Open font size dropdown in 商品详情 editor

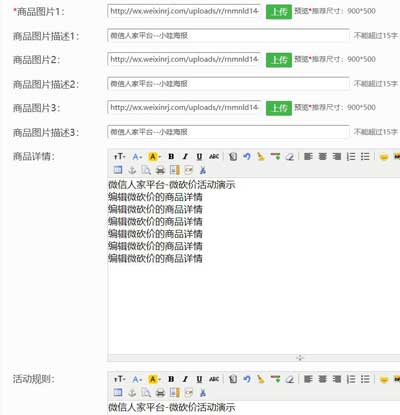point(120,156)
